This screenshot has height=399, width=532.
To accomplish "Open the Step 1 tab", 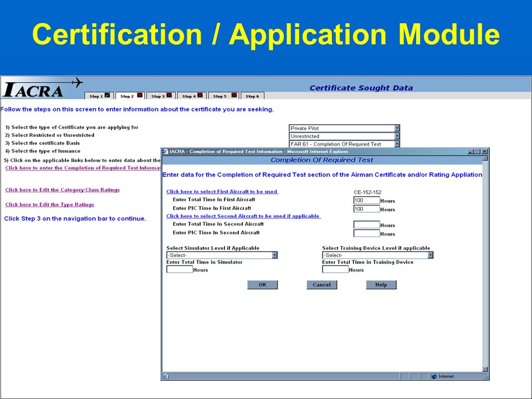I will [x=99, y=96].
